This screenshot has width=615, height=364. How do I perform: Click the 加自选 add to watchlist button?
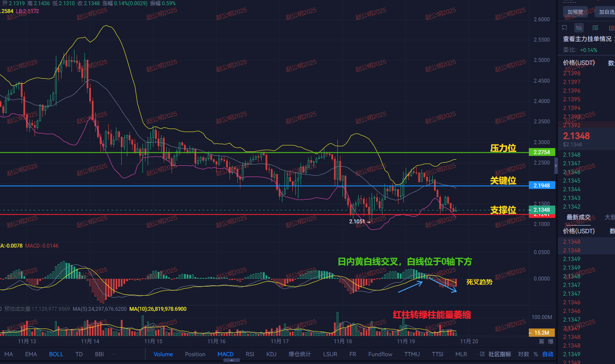pyautogui.click(x=607, y=12)
